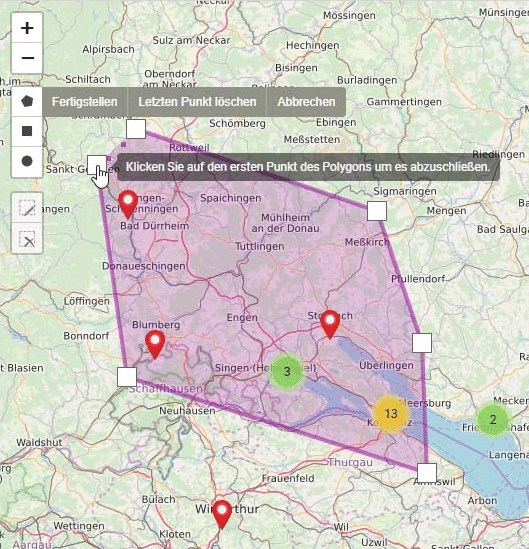Click the Mössingen map label
Viewport: 529px width, 549px height.
pos(349,16)
